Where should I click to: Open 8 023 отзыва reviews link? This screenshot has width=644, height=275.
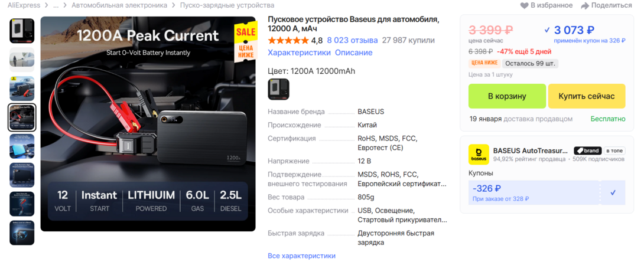click(x=352, y=40)
